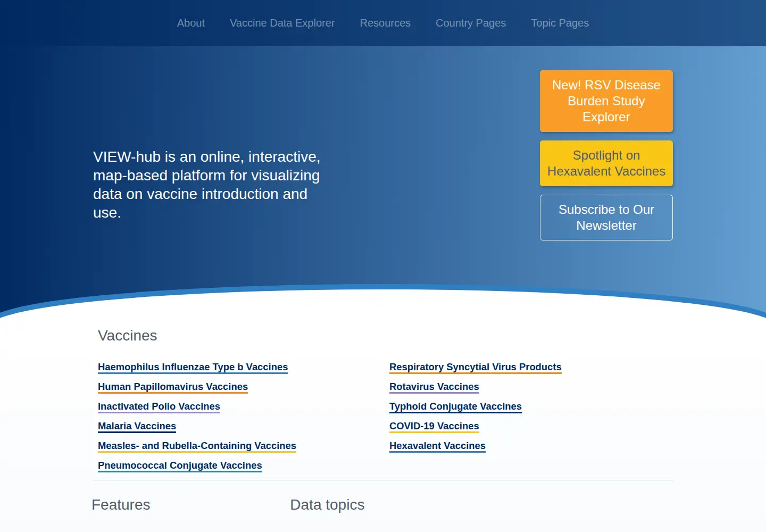Select Measles- and Rubella-Containing Vaccines link
766x532 pixels.
coord(197,446)
